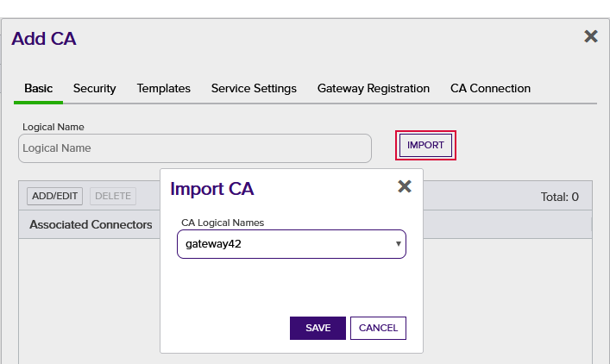Switch to the Security tab
This screenshot has height=364, width=610.
pyautogui.click(x=95, y=89)
